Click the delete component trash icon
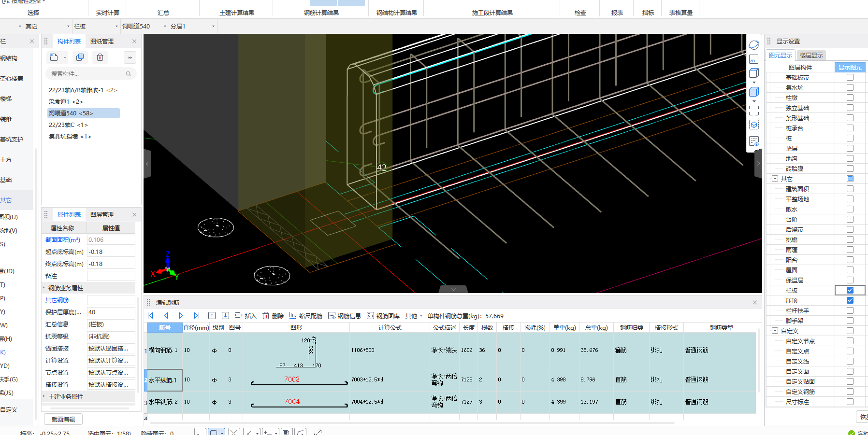Screen dimensions: 868x435 point(100,57)
